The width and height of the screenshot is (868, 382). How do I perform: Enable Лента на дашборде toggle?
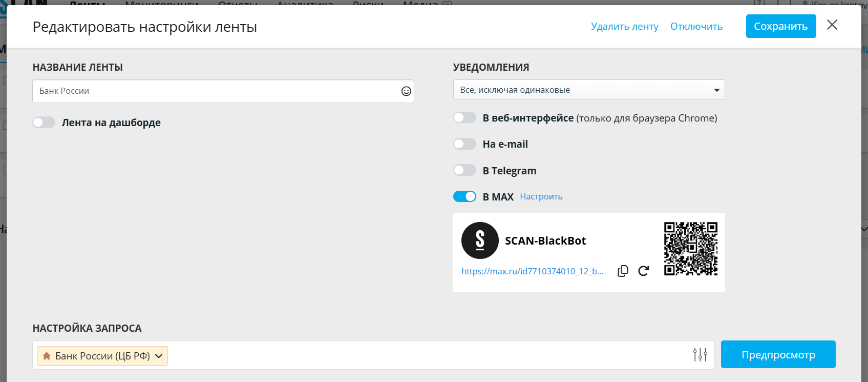click(44, 123)
